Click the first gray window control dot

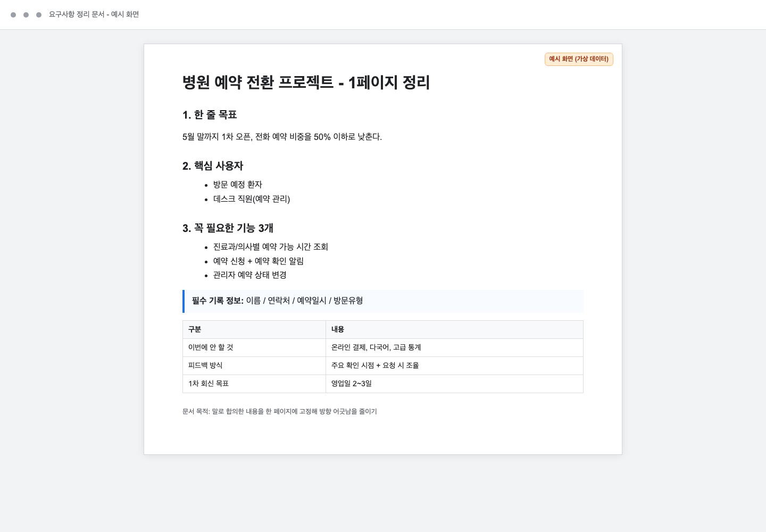pos(14,14)
